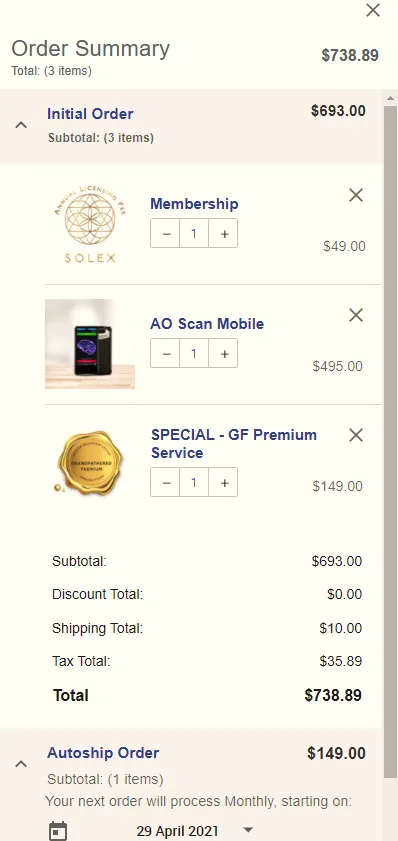
Task: Remove Membership item with its X icon
Action: [356, 195]
